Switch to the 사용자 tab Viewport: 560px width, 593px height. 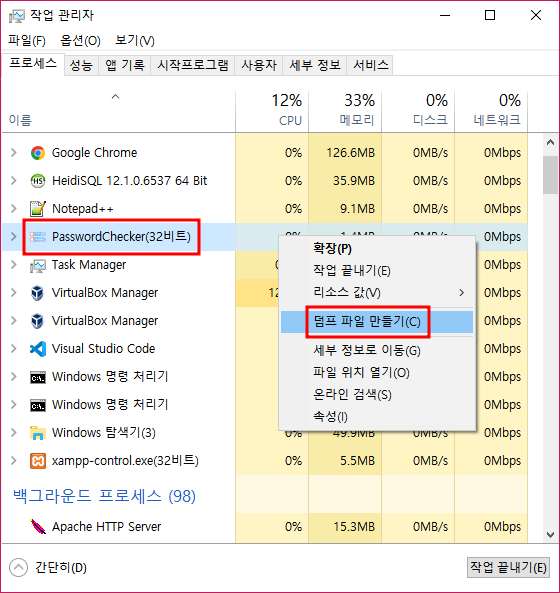[259, 66]
